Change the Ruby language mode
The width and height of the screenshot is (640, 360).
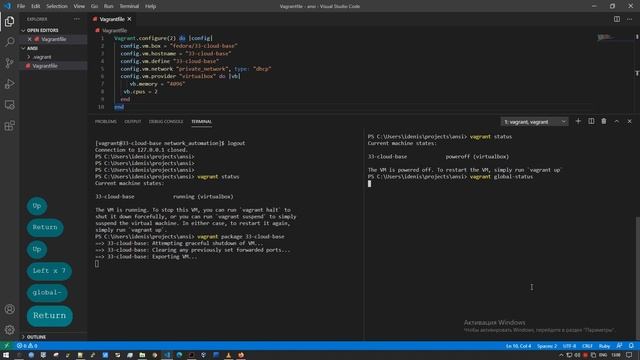point(604,346)
